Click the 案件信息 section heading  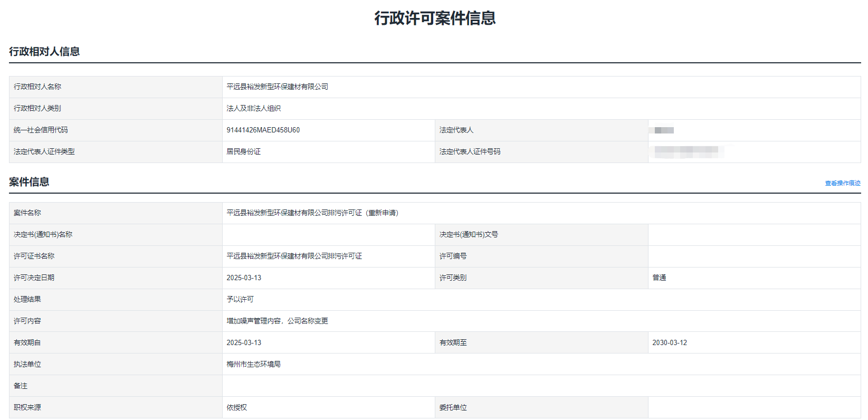(x=29, y=182)
